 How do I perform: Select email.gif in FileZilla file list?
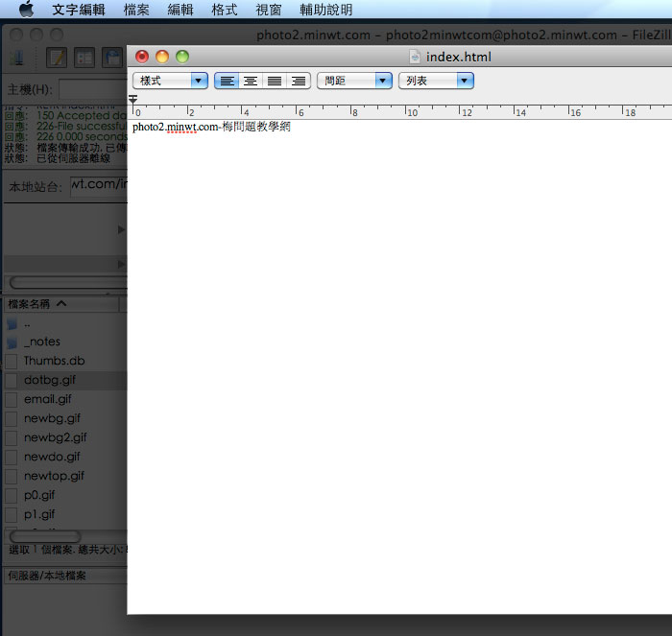[65, 399]
